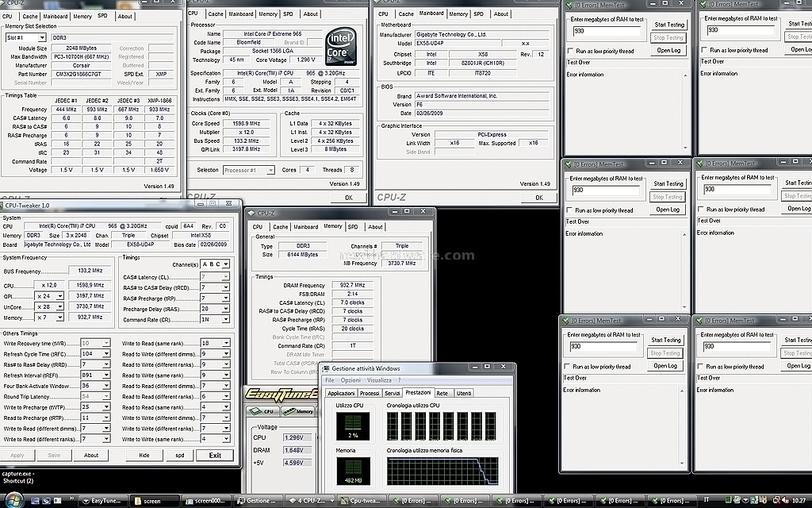Image resolution: width=812 pixels, height=508 pixels.
Task: Enable low priority thread, top-row left MemTest
Action: [571, 52]
